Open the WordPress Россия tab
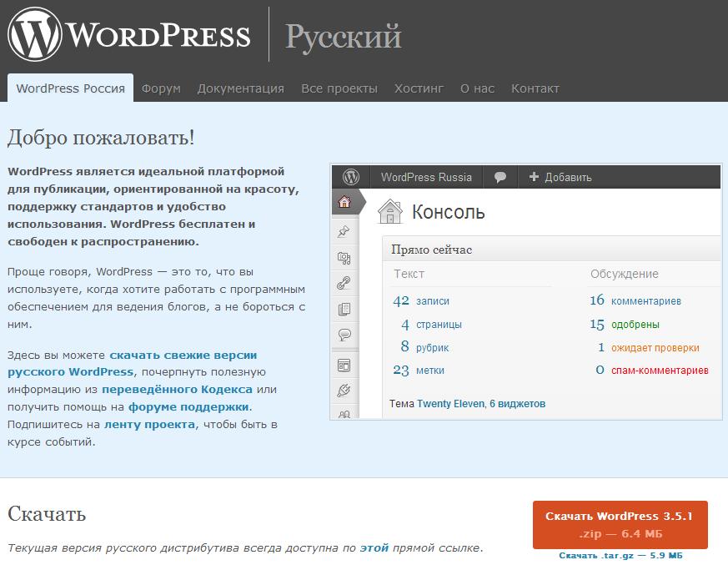The height and width of the screenshot is (570, 728). (71, 88)
